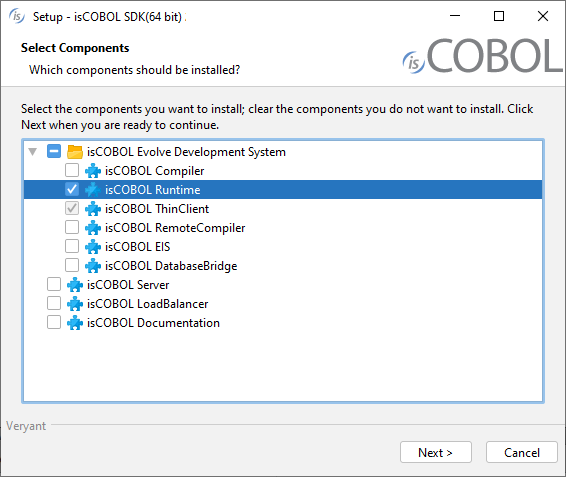Click the isCOBOL Server puzzle icon

pyautogui.click(x=75, y=285)
